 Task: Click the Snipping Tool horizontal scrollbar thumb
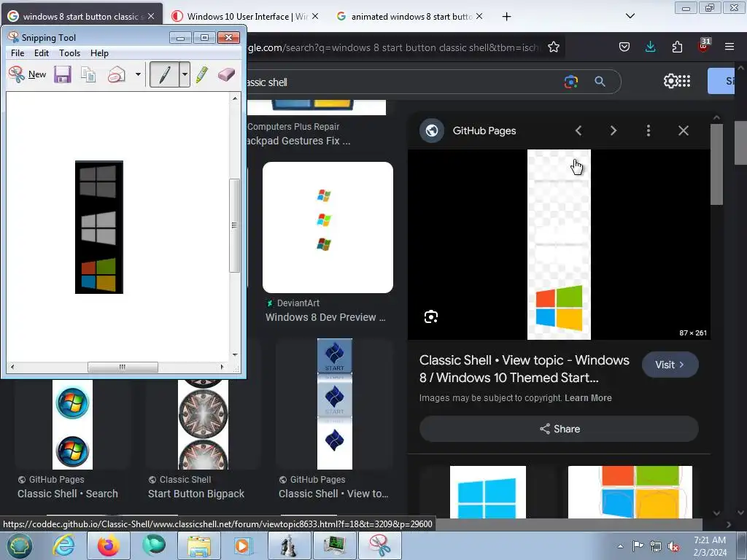coord(123,367)
